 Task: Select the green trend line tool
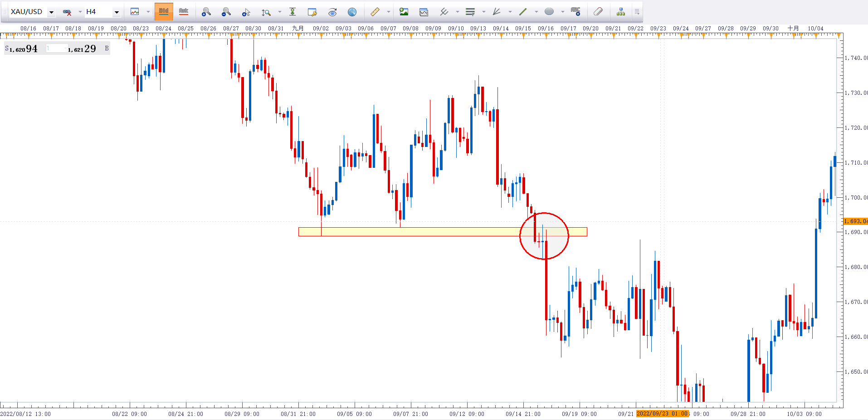(523, 12)
